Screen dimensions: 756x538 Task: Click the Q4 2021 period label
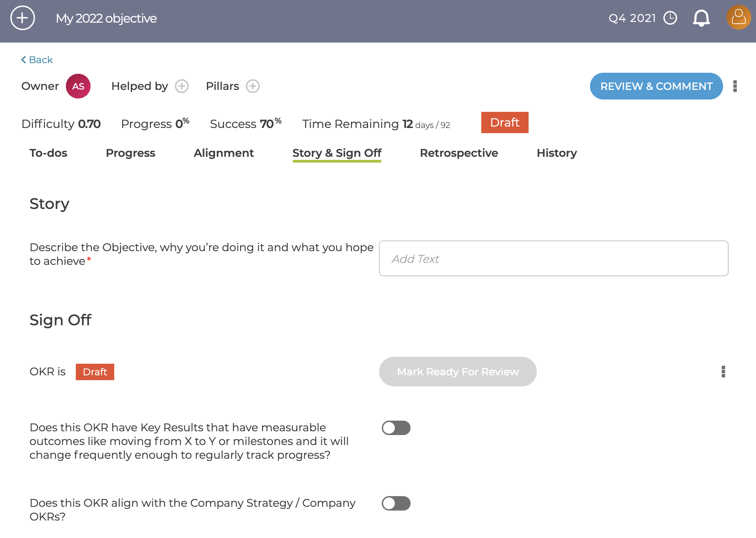(x=632, y=18)
